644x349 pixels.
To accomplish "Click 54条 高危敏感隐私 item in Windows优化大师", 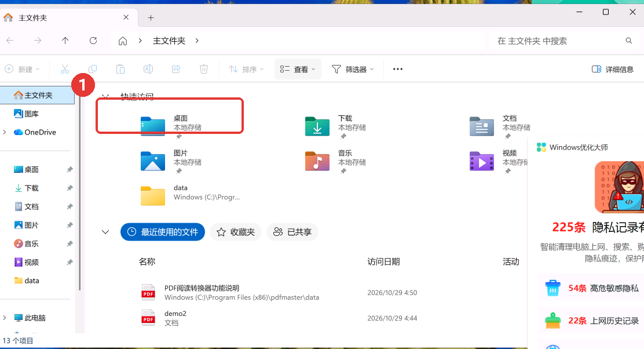I will click(x=591, y=288).
